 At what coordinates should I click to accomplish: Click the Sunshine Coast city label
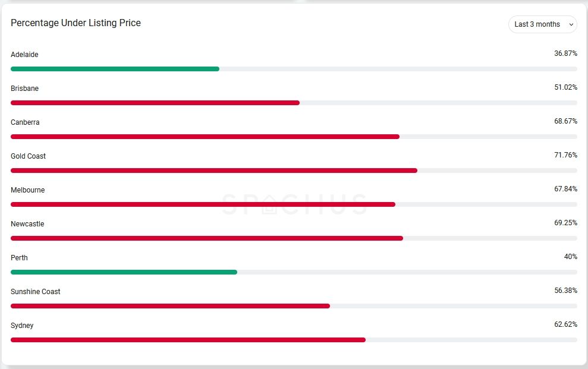(x=36, y=292)
